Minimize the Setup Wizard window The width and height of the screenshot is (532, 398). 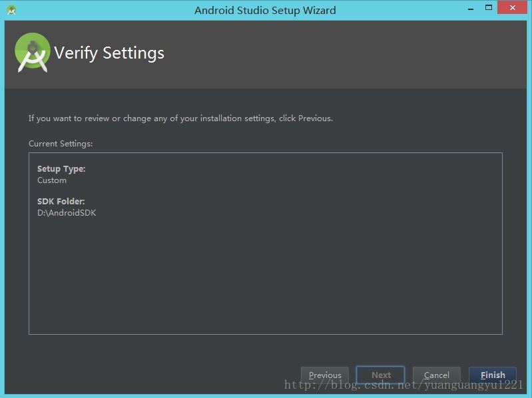click(471, 9)
